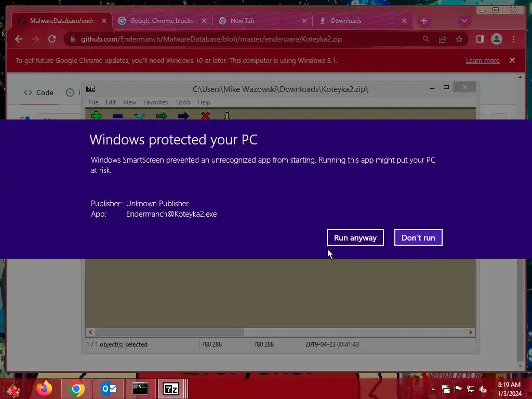Open the 7-Zip File menu

pos(94,102)
